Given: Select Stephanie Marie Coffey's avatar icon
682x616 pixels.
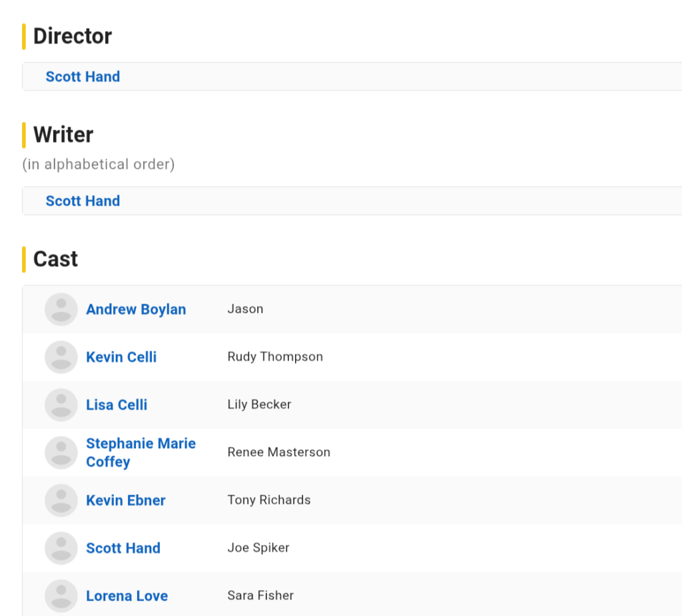Looking at the screenshot, I should [61, 453].
